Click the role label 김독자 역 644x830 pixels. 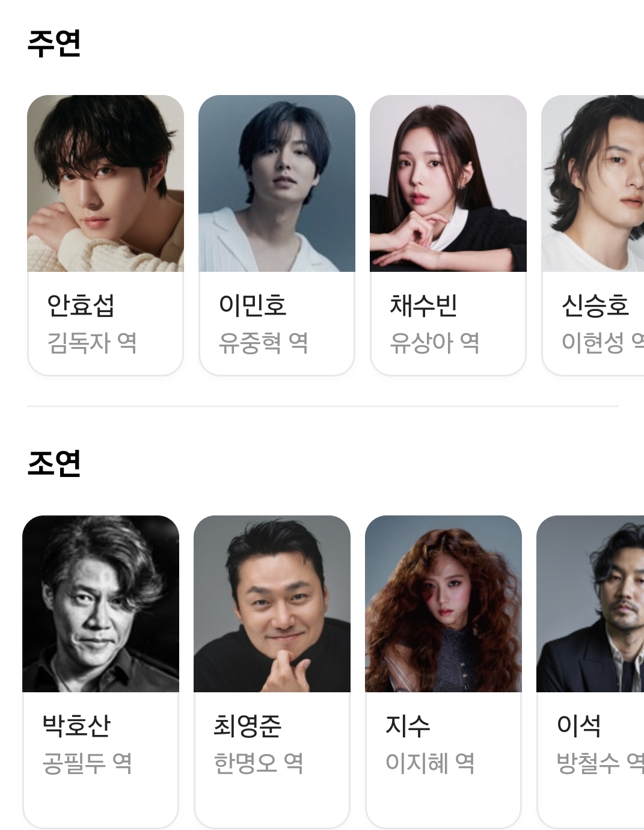click(x=92, y=343)
